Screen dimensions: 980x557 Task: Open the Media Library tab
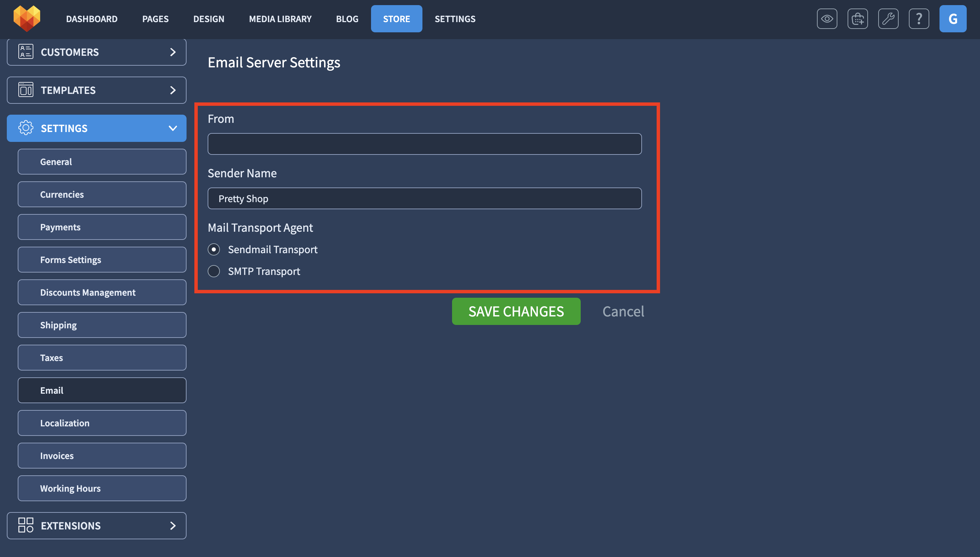click(280, 19)
